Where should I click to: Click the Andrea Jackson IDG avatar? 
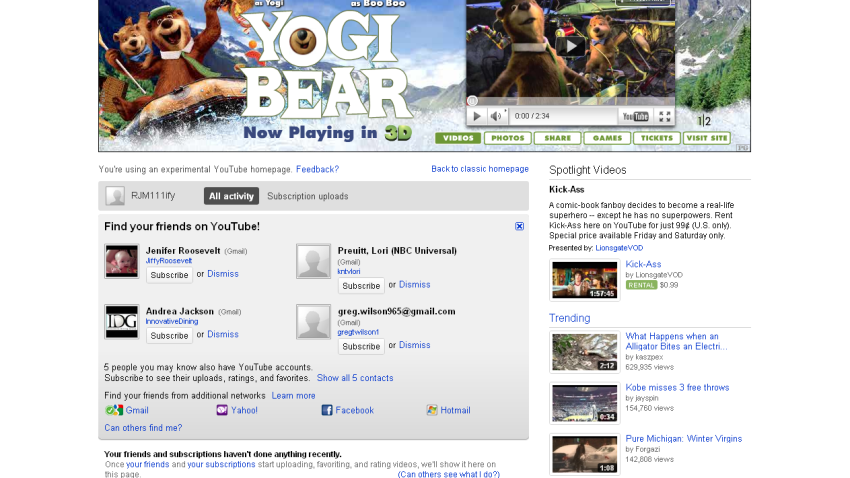[x=121, y=322]
